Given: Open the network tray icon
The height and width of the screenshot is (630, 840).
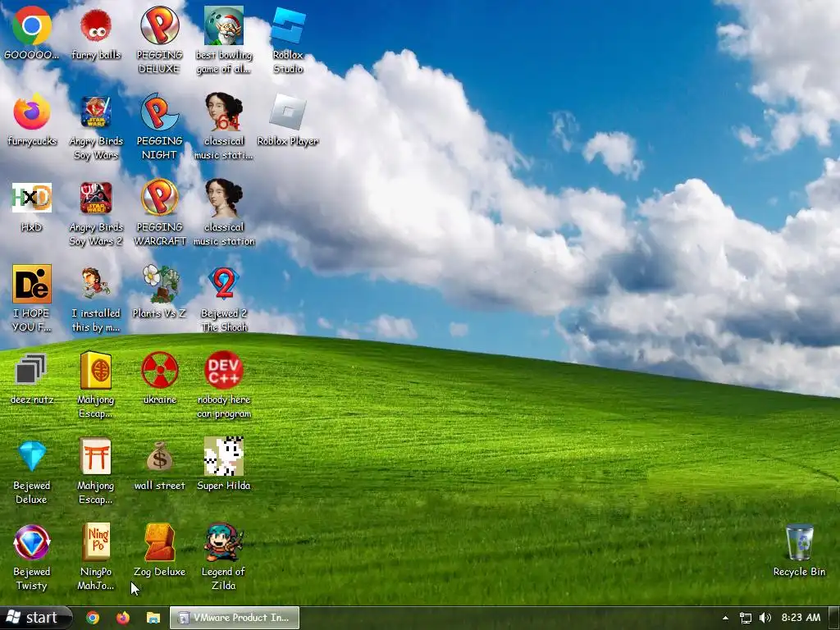Looking at the screenshot, I should [x=745, y=618].
